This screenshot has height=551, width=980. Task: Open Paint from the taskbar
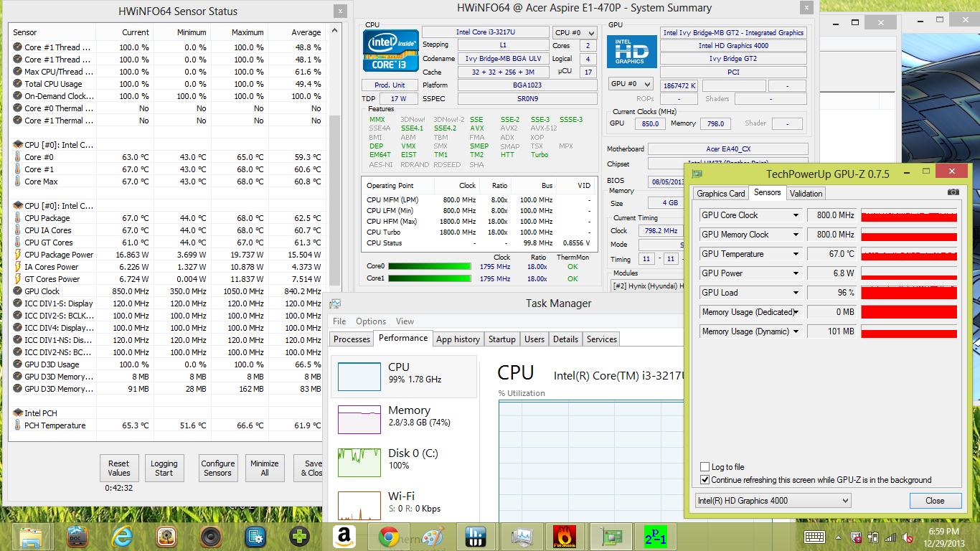tap(433, 536)
